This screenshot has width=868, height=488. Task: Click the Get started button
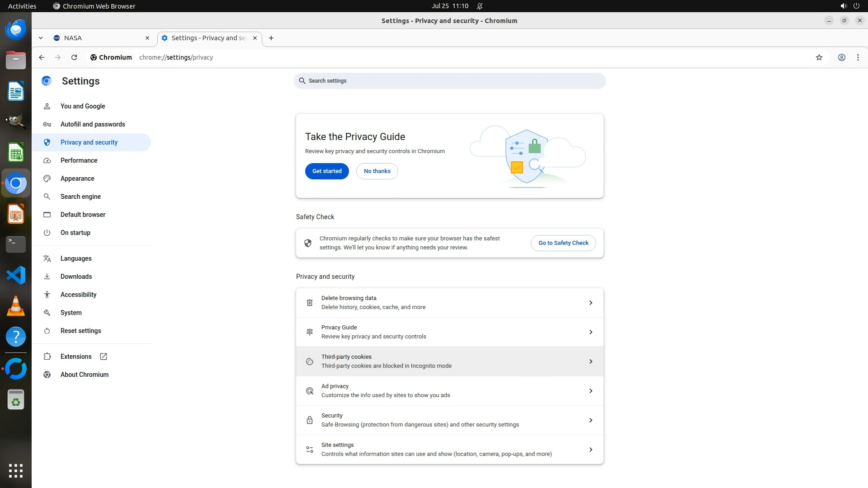click(x=326, y=171)
